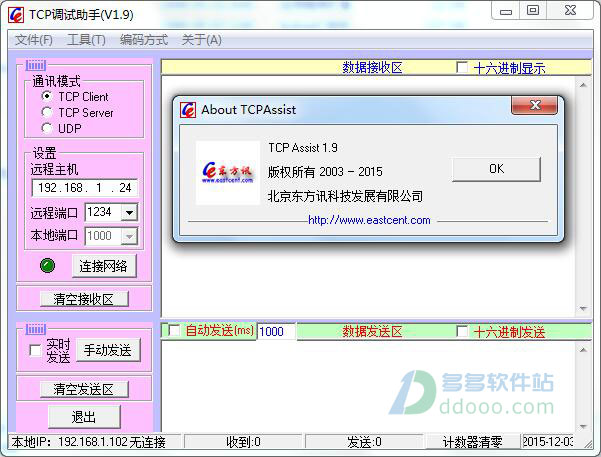
Task: Click the auto-send interval field showing 1000
Action: coord(276,331)
